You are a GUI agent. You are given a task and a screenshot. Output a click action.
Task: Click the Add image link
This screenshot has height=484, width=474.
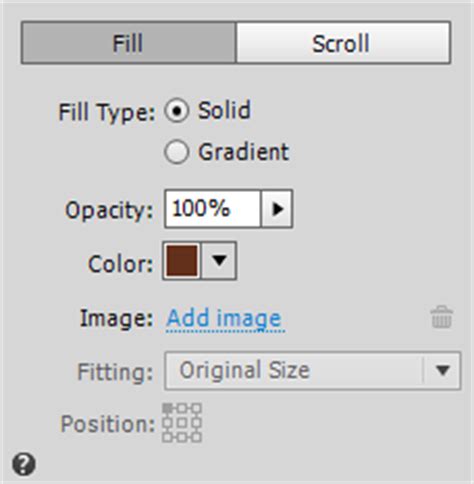pyautogui.click(x=224, y=318)
